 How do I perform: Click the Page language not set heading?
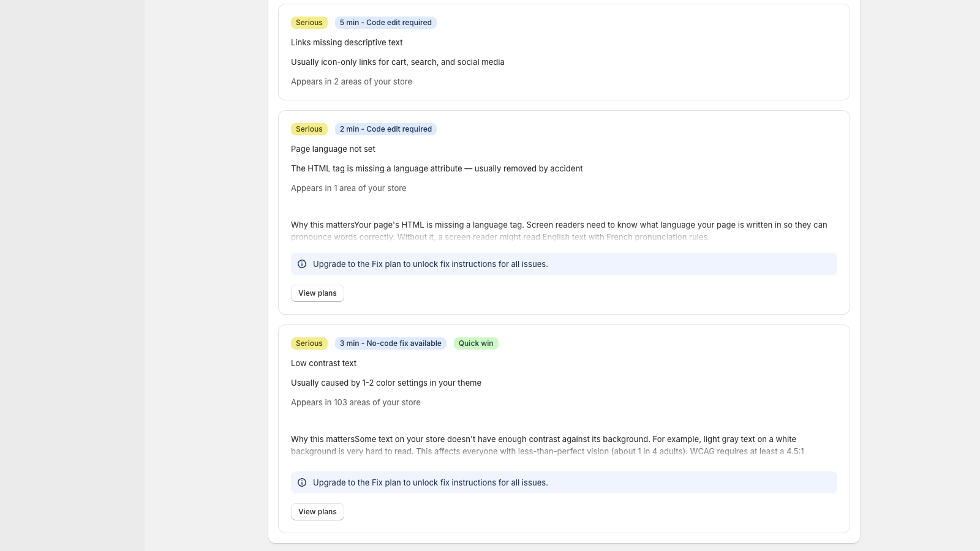(x=333, y=149)
